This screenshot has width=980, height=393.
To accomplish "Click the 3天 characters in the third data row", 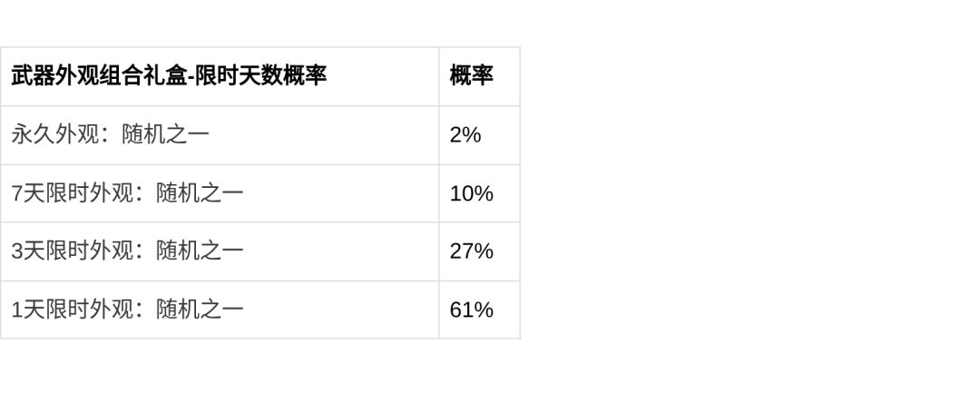I will click(27, 251).
